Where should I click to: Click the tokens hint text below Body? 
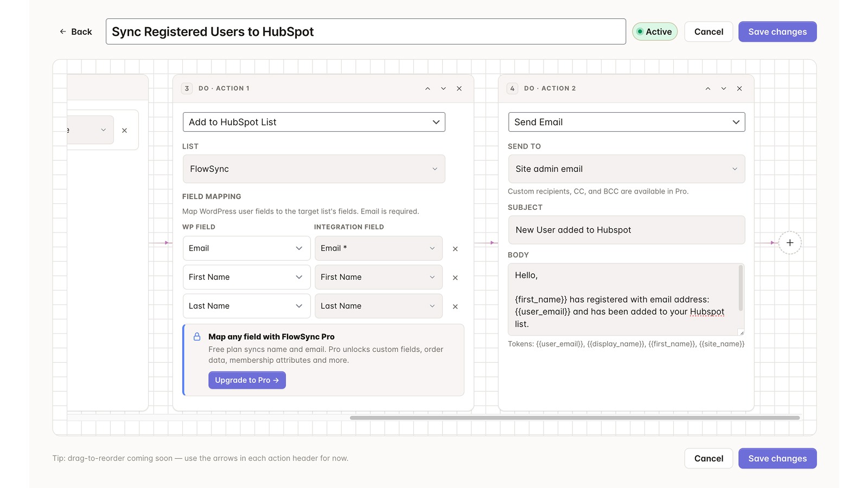click(x=626, y=344)
